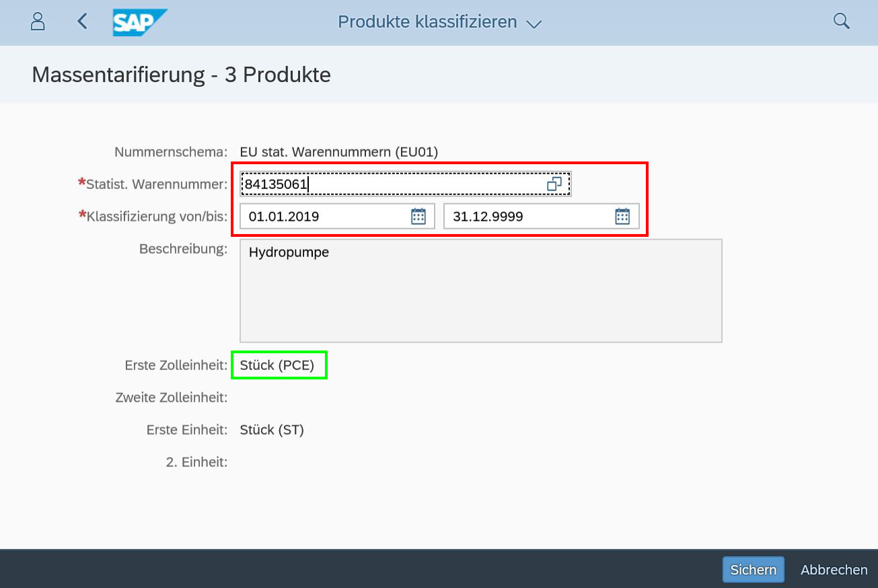Image resolution: width=878 pixels, height=588 pixels.
Task: Click the Stück (PCE) Zolleinheit value
Action: [279, 365]
